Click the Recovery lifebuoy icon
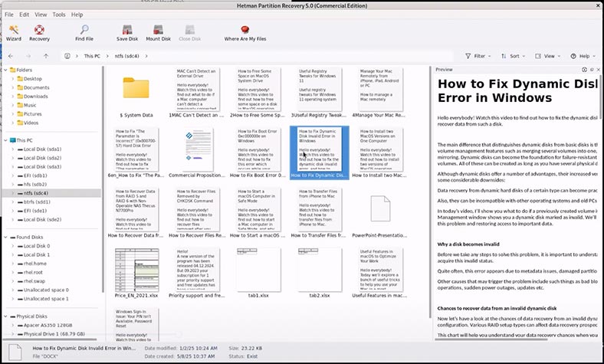This screenshot has height=364, width=604. pos(39,30)
